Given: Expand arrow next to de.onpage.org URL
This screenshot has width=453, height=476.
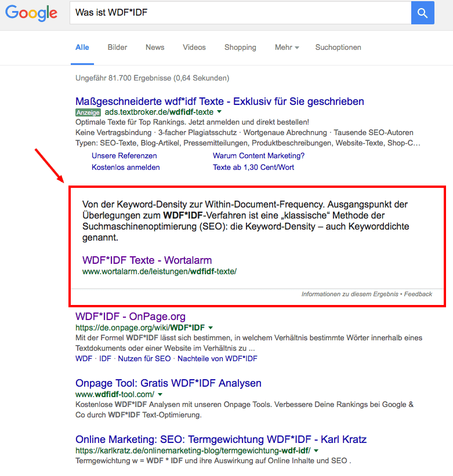Looking at the screenshot, I should point(211,328).
